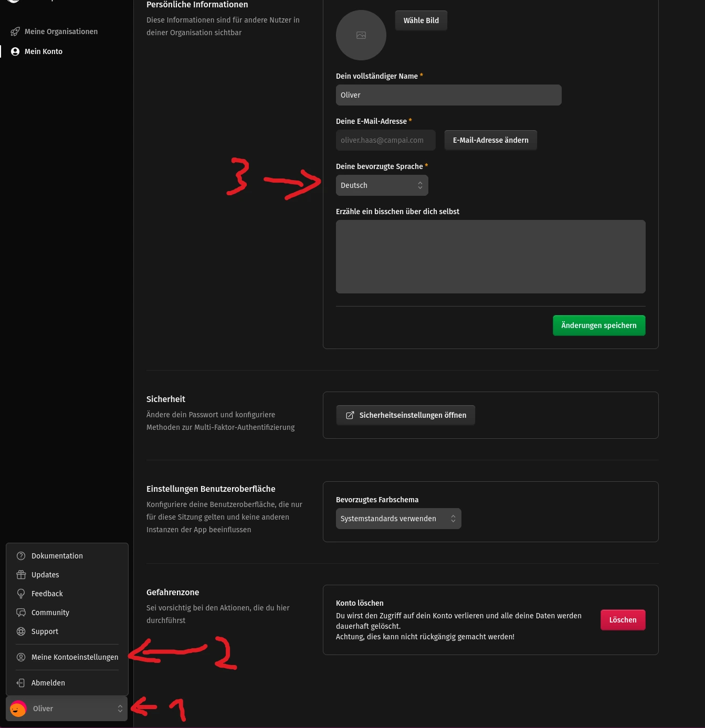Click the question mark Dokumentation icon
The height and width of the screenshot is (728, 705).
click(x=21, y=556)
